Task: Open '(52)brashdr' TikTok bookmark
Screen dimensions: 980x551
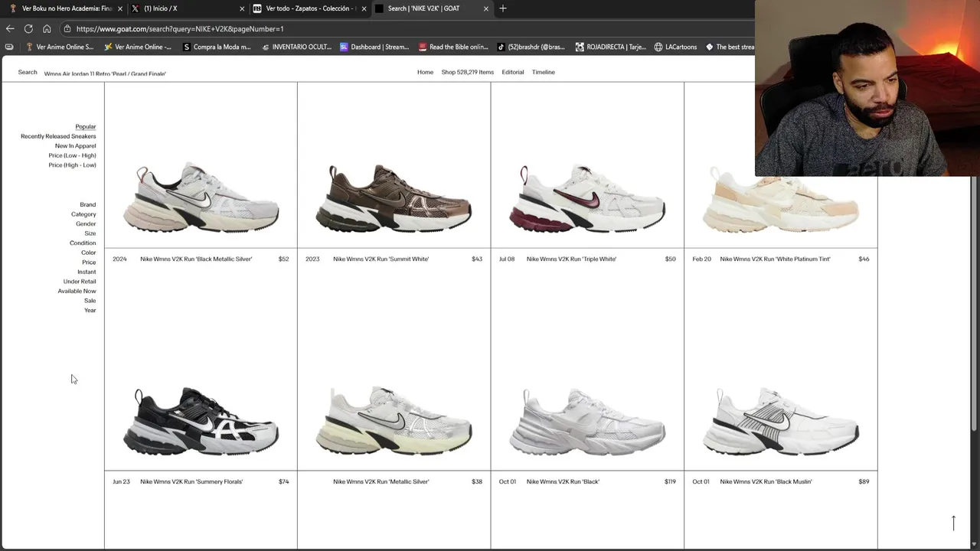Action: 531,47
